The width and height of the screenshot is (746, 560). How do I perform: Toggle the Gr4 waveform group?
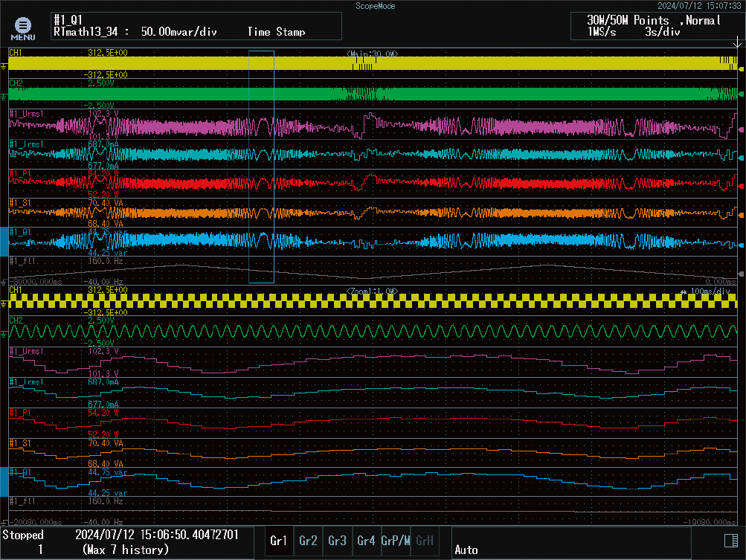pyautogui.click(x=366, y=541)
